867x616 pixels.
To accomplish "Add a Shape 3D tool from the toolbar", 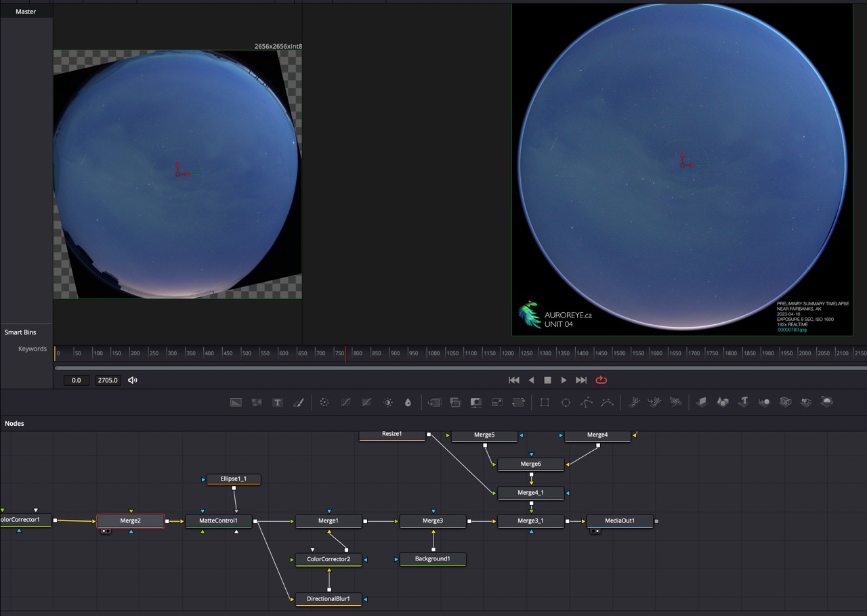I will [723, 402].
